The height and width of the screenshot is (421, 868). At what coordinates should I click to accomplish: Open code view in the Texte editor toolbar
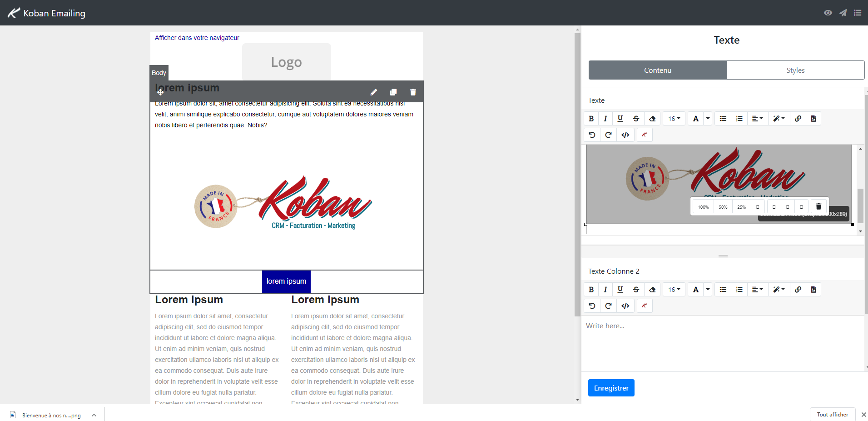[625, 135]
